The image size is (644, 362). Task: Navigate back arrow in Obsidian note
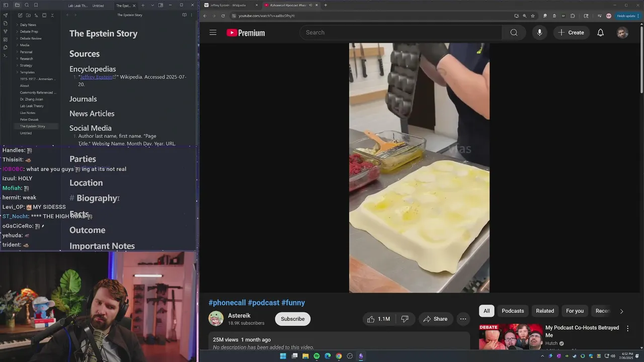tap(67, 15)
